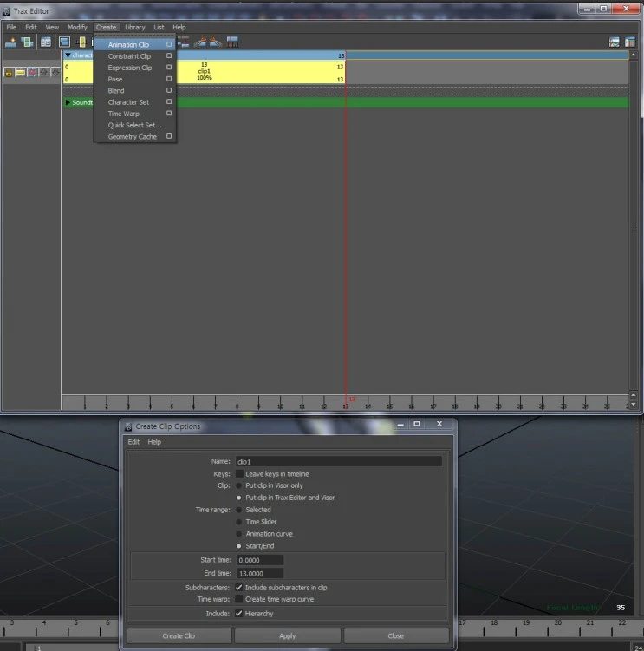
Task: Click the Trax Editor title bar icon
Action: (x=6, y=11)
